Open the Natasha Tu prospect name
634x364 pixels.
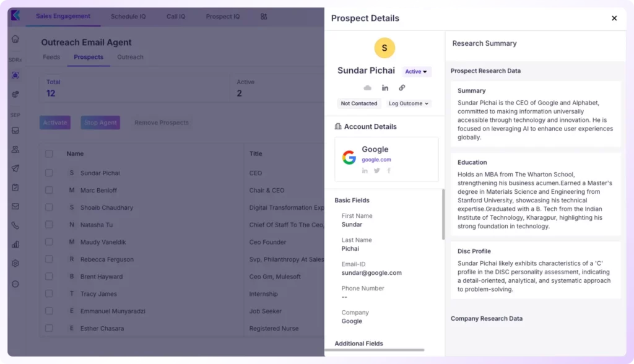click(x=97, y=225)
